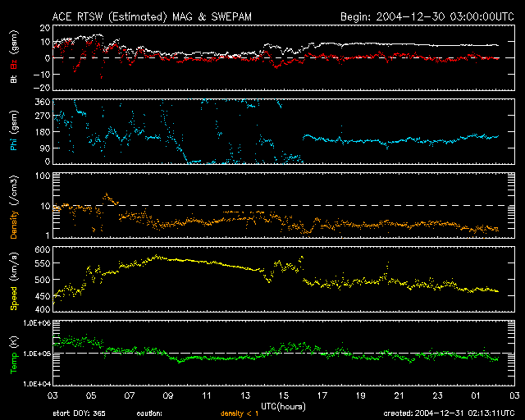Click the "500" tick on the Speed axis
Image resolution: width=525 pixels, height=420 pixels.
pos(43,280)
